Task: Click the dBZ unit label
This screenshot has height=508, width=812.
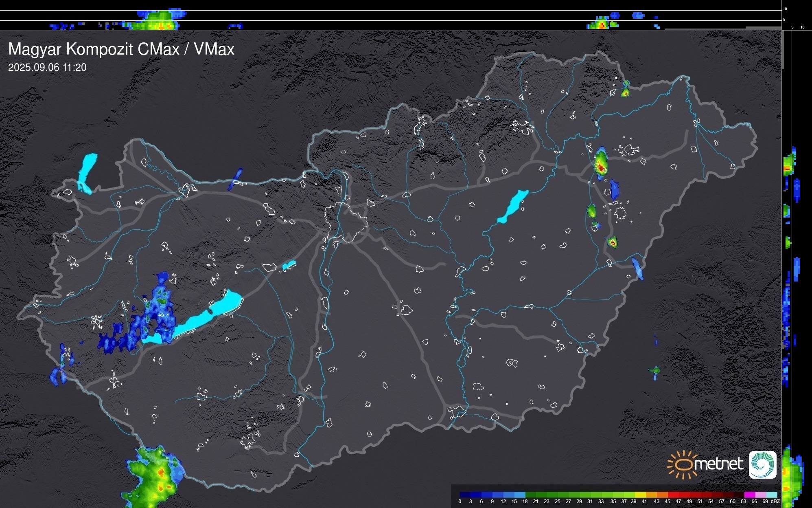Action: [x=775, y=501]
